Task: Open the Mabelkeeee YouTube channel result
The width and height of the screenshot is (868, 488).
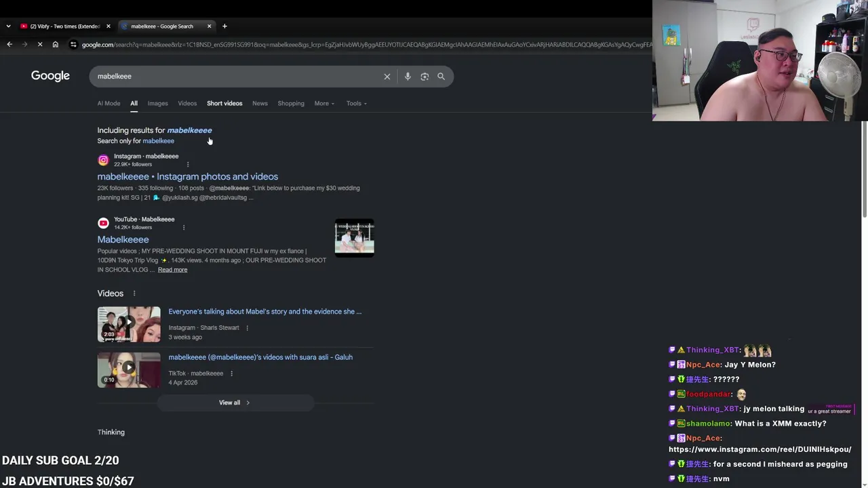Action: pyautogui.click(x=123, y=239)
